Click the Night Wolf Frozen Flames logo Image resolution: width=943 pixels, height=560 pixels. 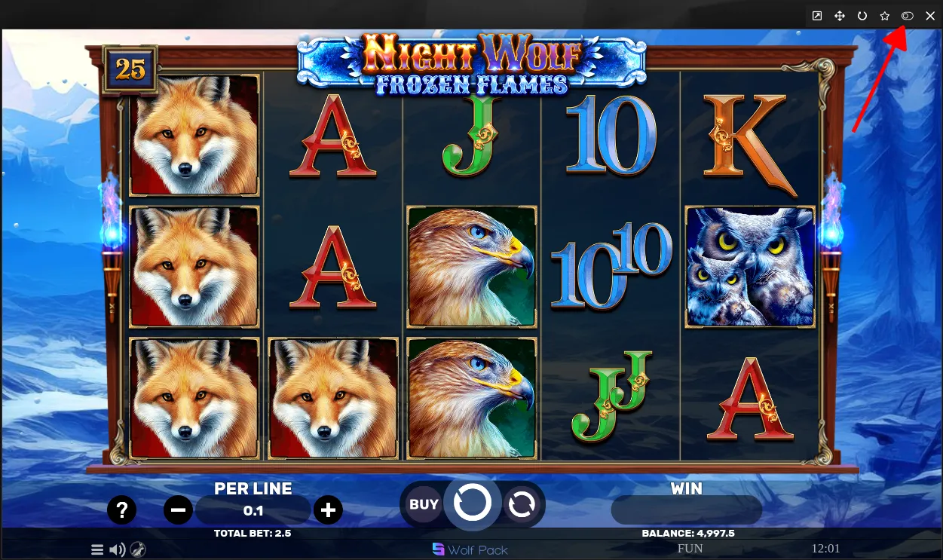click(x=472, y=65)
